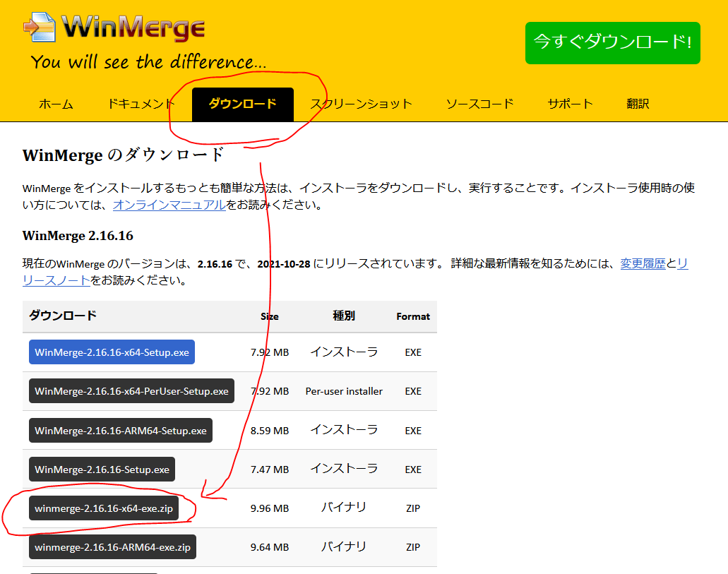
Task: Click the Per-user installer type cell
Action: click(x=344, y=391)
